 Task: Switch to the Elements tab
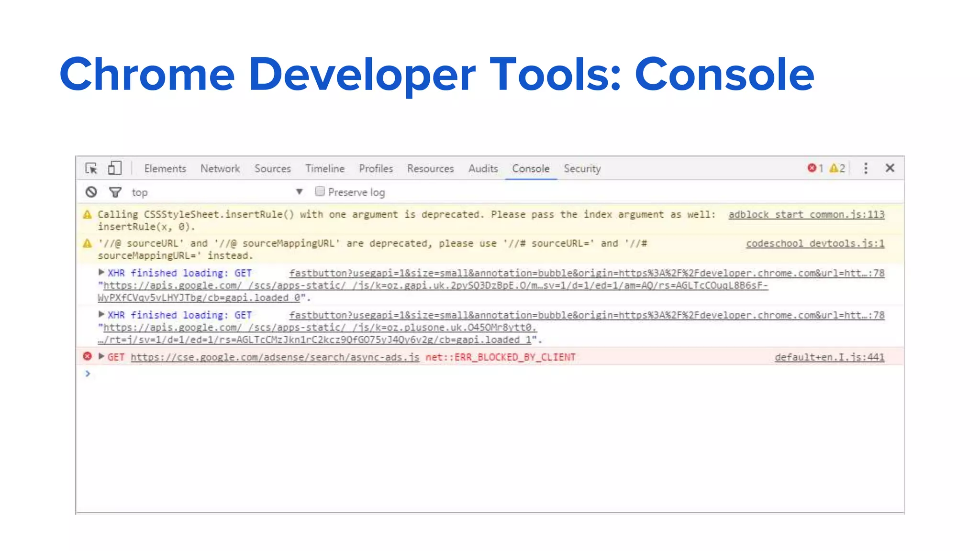tap(165, 168)
